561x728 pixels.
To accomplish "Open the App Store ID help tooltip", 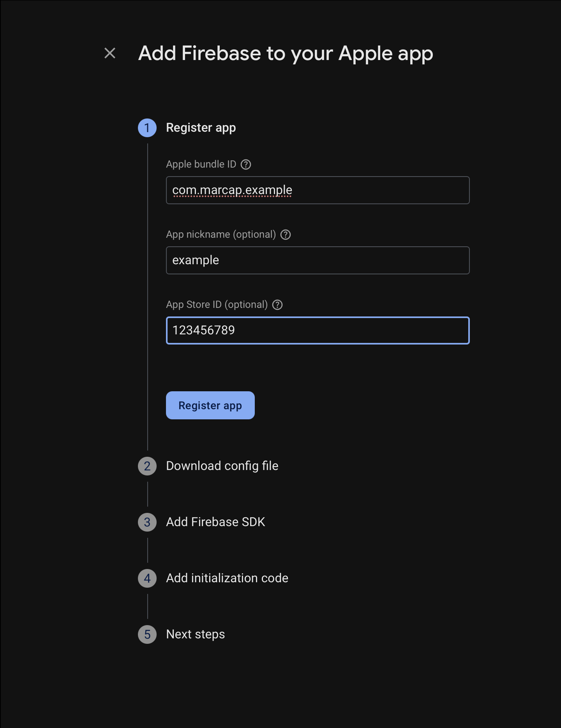I will [x=278, y=304].
